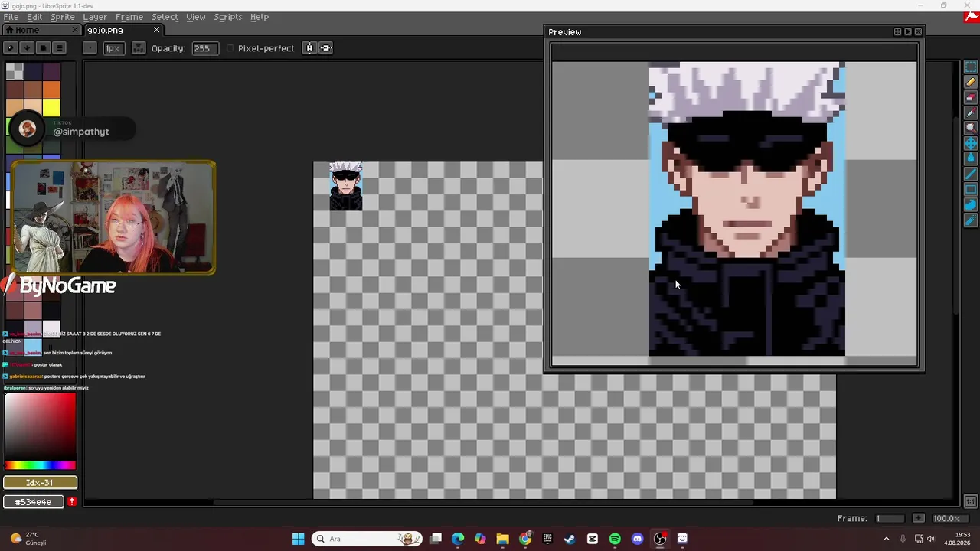This screenshot has height=551, width=980.
Task: Open the View menu
Action: pos(196,17)
